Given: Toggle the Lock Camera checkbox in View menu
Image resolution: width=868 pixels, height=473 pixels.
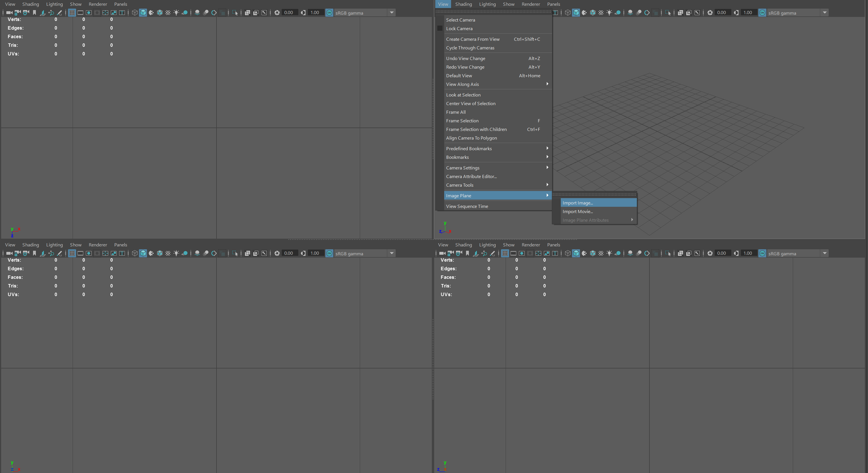Looking at the screenshot, I should (x=440, y=28).
